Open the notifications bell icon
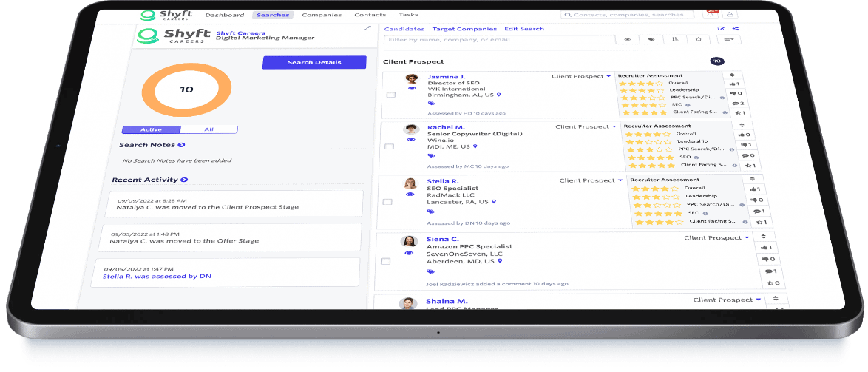Viewport: 868px width, 372px height. click(x=711, y=14)
